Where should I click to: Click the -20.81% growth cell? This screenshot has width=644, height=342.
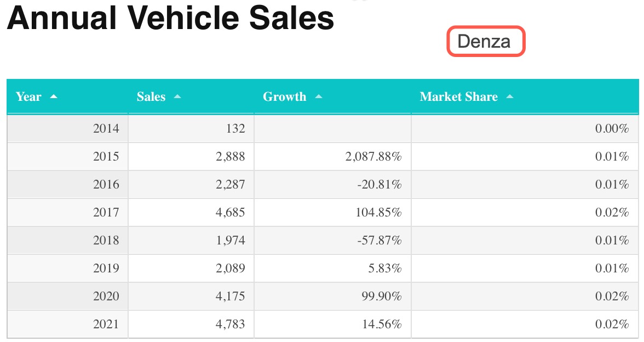click(378, 185)
